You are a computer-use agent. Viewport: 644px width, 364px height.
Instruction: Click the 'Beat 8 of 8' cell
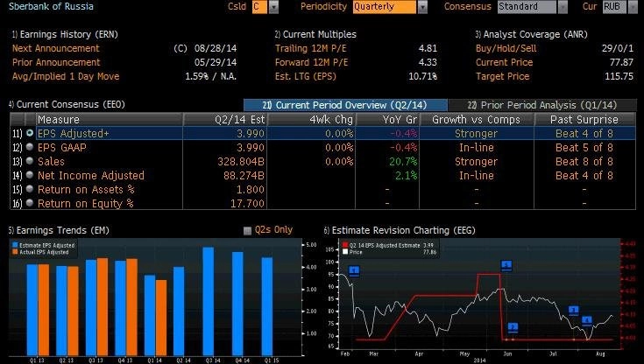click(584, 162)
